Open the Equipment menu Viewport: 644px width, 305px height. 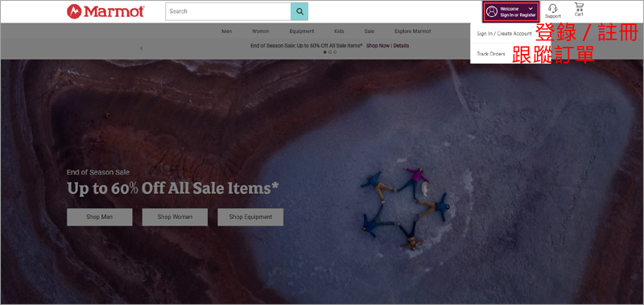click(x=301, y=31)
